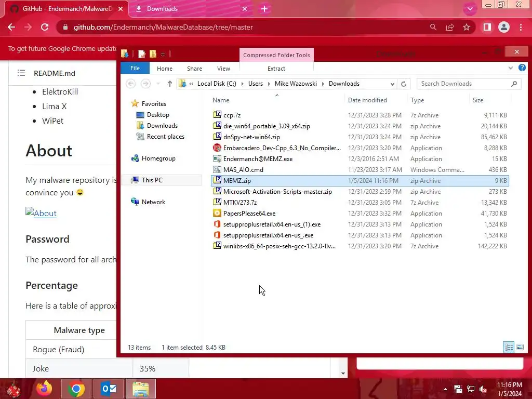Bookmark this page with the star icon
Screen dimensions: 532x399
[467, 27]
